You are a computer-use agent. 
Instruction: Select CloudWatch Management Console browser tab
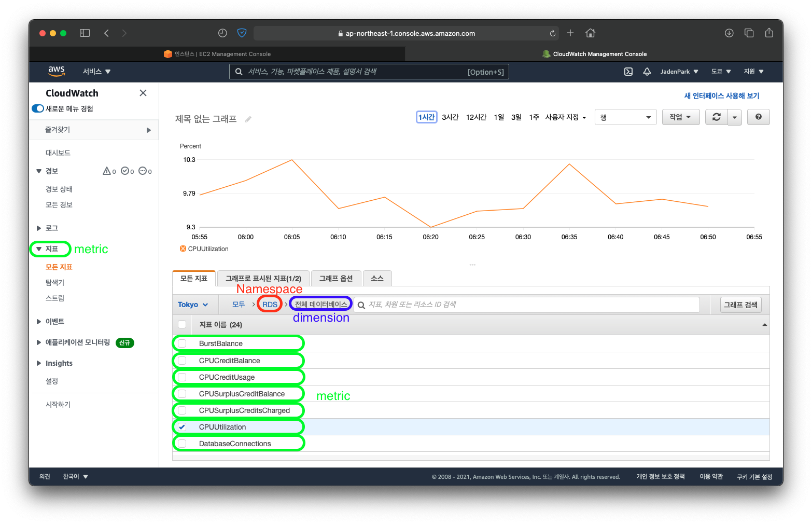[x=594, y=54]
